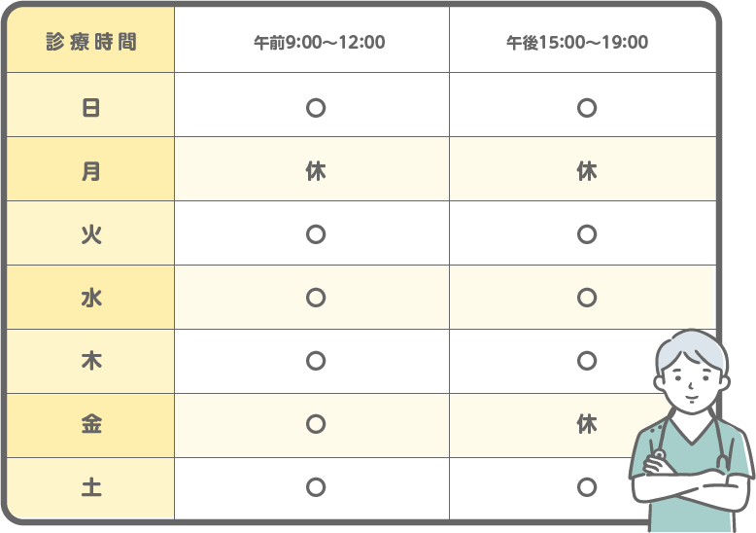Image resolution: width=756 pixels, height=533 pixels.
Task: Click the Sunday afternoon open circle
Action: click(586, 108)
